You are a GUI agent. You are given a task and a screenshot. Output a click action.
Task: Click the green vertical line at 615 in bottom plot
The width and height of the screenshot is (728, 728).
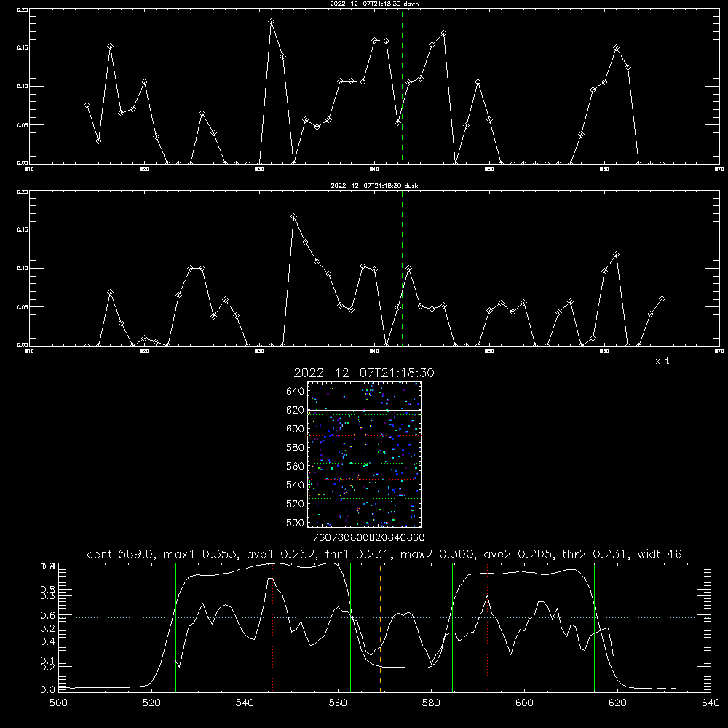click(x=594, y=628)
